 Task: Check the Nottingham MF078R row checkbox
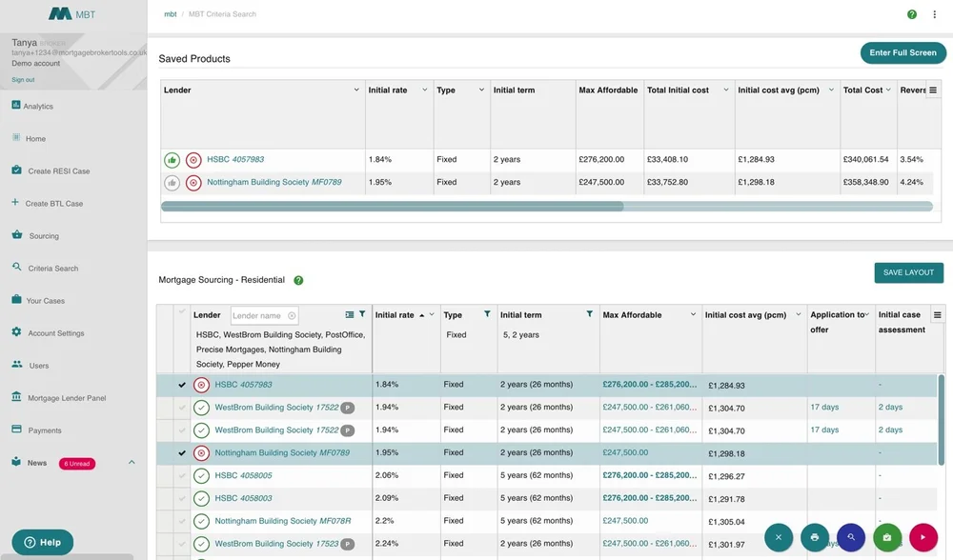[x=182, y=521]
